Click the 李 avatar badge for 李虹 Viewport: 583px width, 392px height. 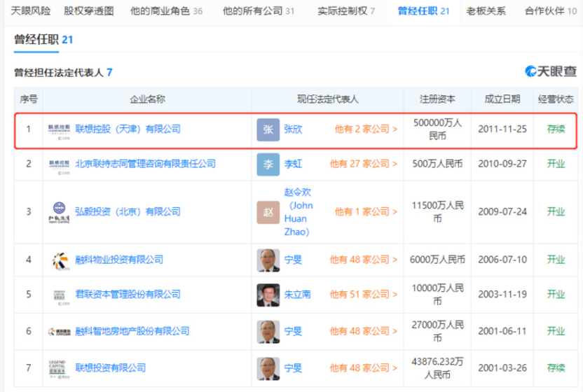pyautogui.click(x=268, y=164)
